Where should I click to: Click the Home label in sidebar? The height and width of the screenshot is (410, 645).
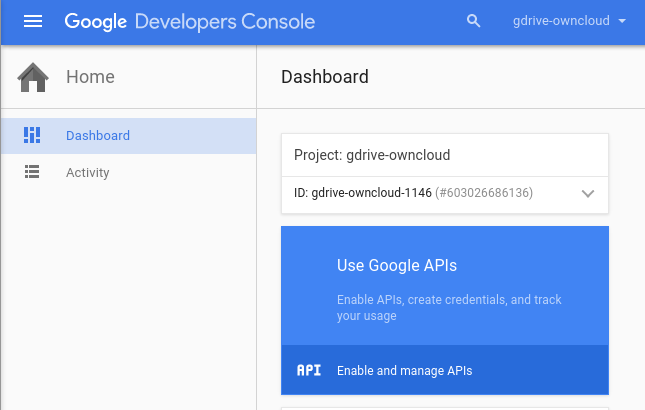pos(90,77)
